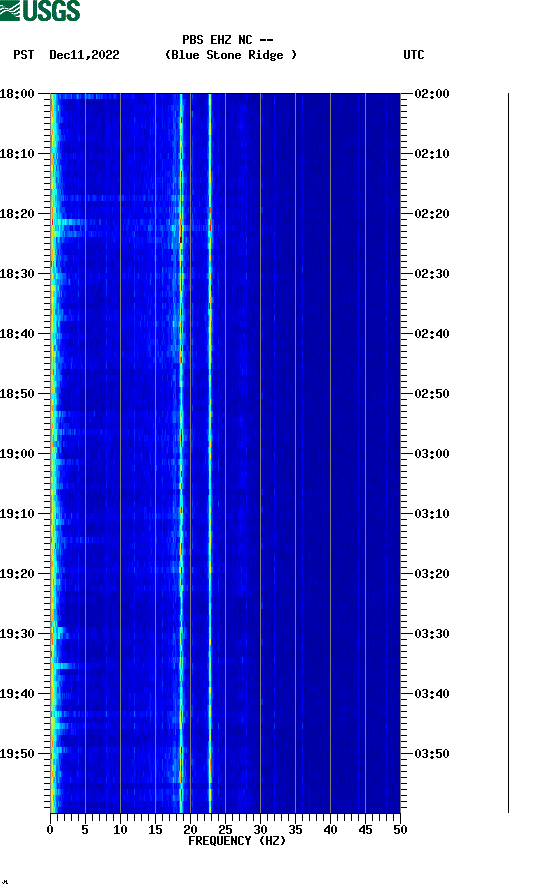Click the bright spectral line near 23 Hz
Image resolution: width=552 pixels, height=893 pixels.
pos(210,453)
